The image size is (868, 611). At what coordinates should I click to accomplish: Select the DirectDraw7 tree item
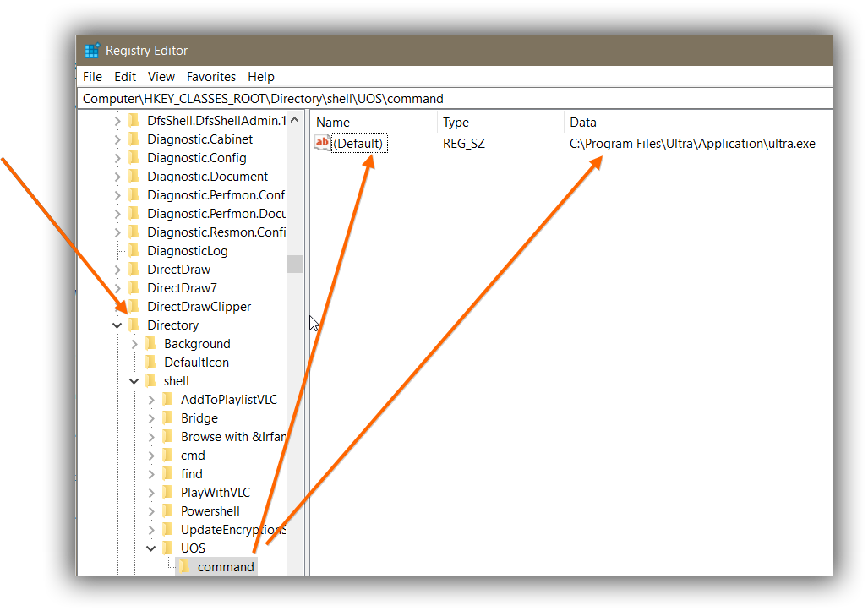182,288
